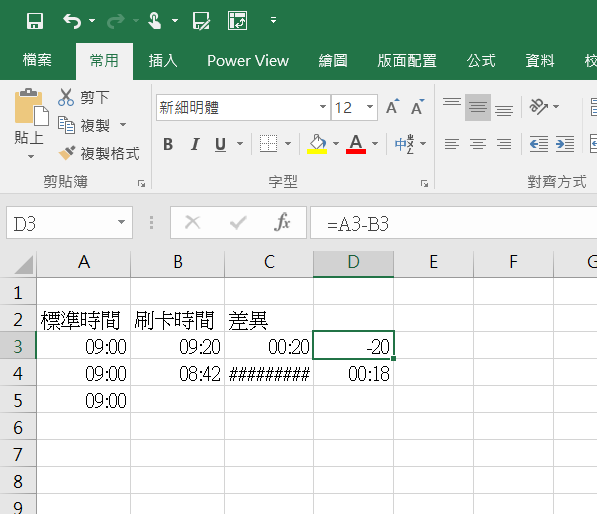Click the insert function fx icon
Screen dimensions: 597x514
click(x=282, y=222)
